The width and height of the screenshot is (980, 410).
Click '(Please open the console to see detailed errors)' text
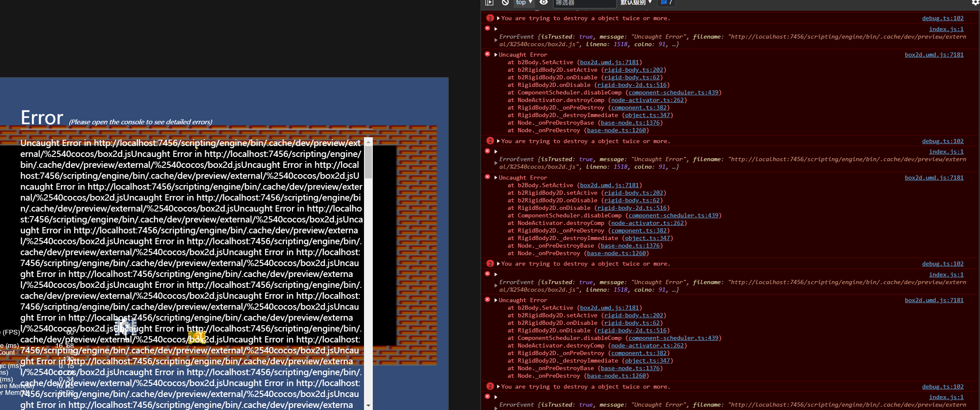click(x=140, y=122)
